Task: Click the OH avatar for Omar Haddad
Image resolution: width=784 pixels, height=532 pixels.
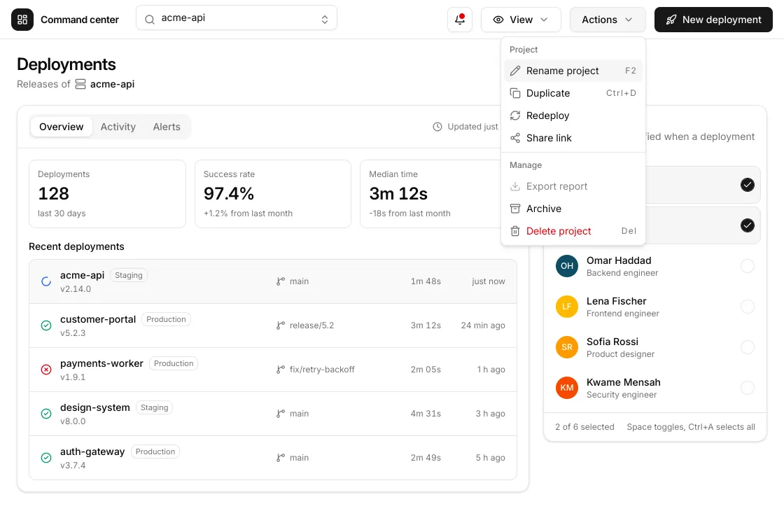Action: 566,266
